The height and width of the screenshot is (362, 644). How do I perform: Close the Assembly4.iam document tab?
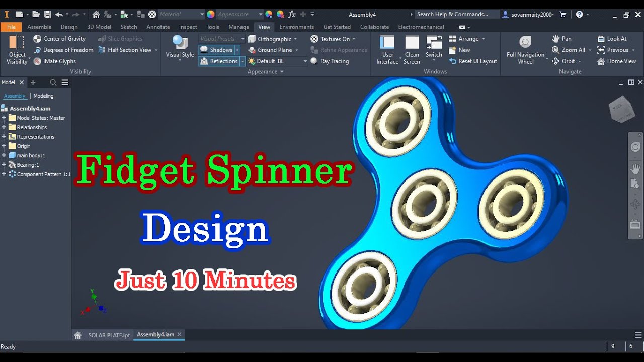coord(179,334)
